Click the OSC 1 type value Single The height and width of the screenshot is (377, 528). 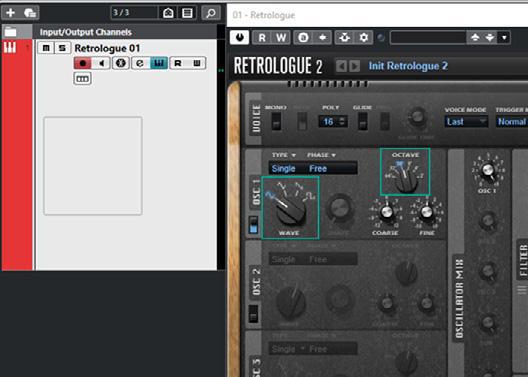284,168
